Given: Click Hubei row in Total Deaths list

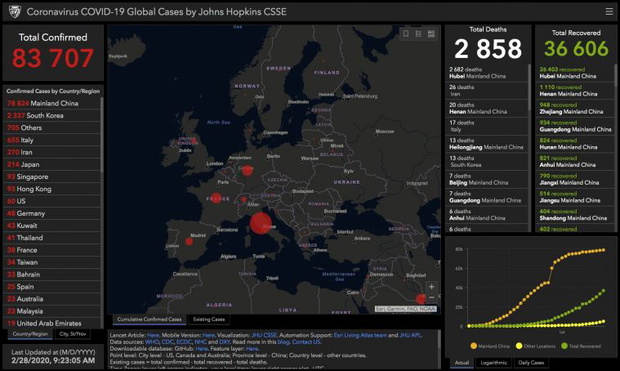Looking at the screenshot, I should click(x=487, y=73).
